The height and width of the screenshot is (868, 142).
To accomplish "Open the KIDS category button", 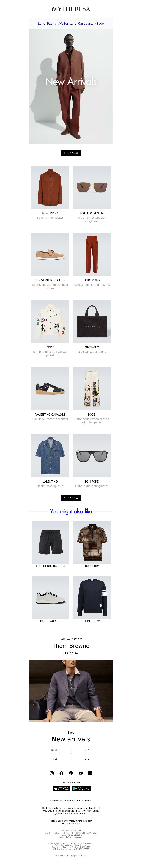I will 55,759.
